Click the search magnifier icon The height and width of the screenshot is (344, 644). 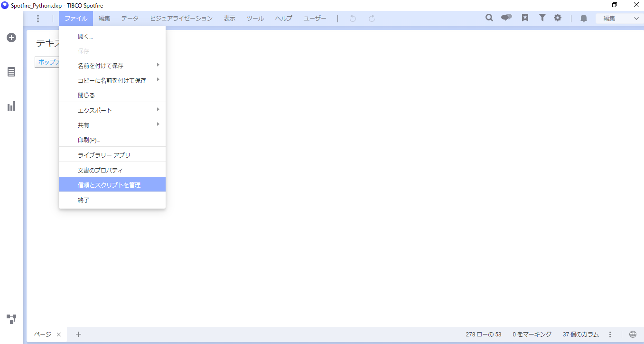click(489, 18)
